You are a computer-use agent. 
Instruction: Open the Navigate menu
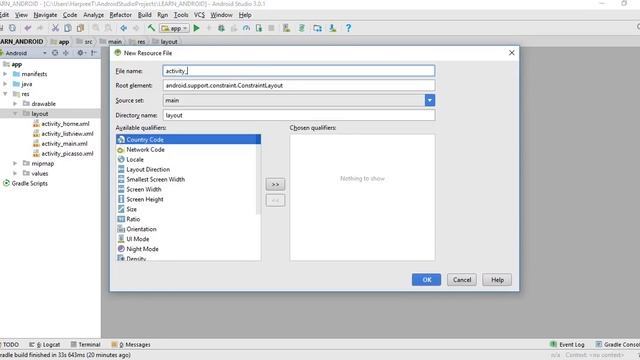[45, 15]
